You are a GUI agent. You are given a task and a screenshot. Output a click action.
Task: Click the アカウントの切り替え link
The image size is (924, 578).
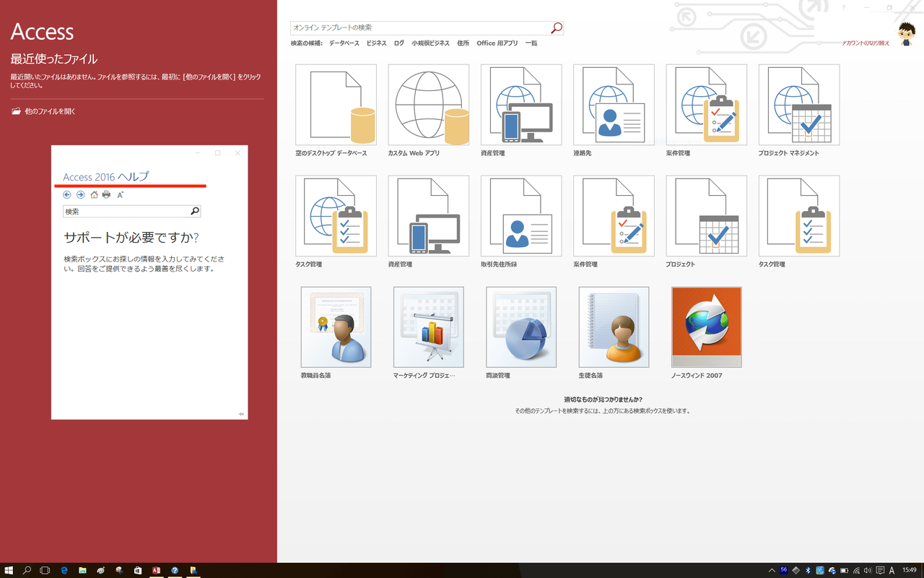[x=866, y=43]
